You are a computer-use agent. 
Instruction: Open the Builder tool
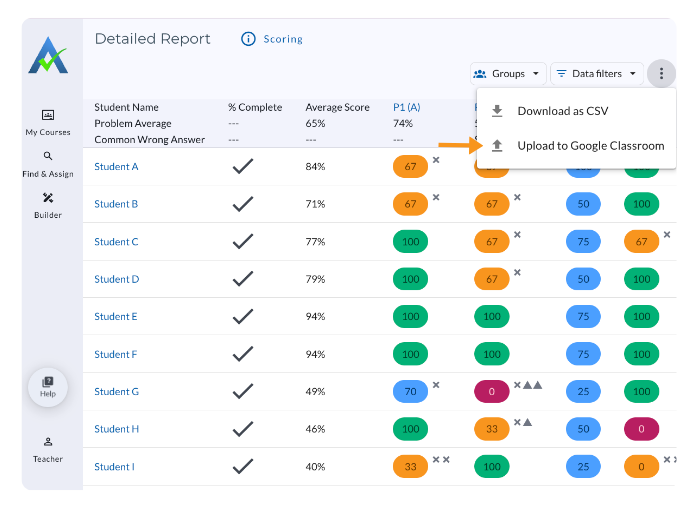[48, 205]
